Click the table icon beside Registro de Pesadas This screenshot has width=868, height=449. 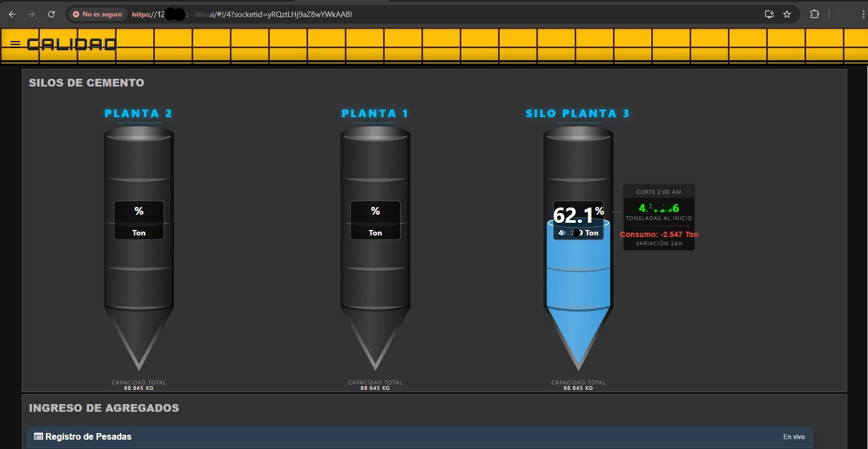pyautogui.click(x=38, y=436)
